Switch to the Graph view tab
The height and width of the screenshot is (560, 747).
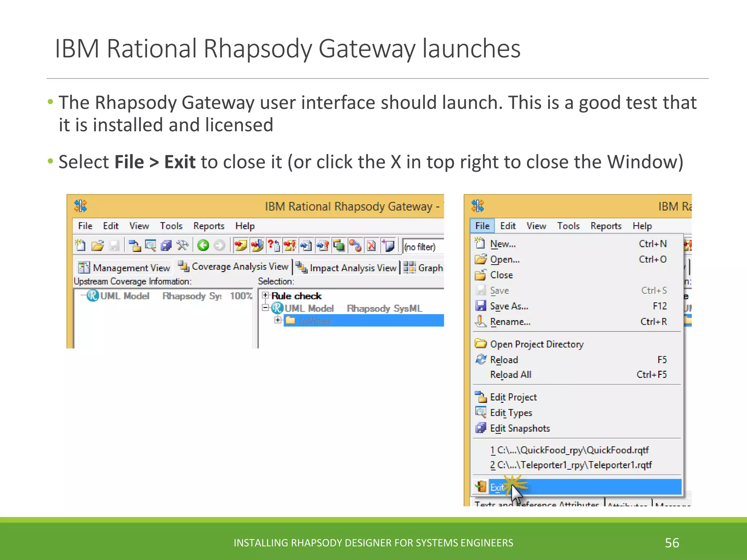click(x=423, y=268)
